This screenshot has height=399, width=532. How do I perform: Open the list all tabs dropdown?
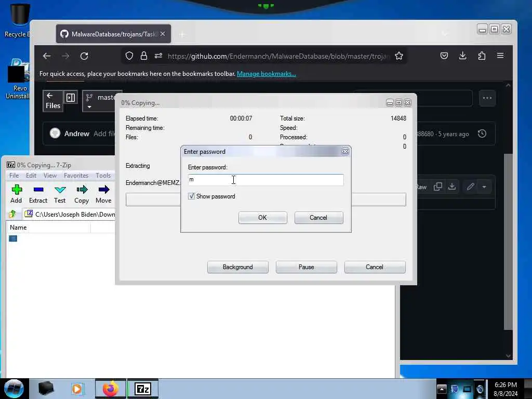coord(445,34)
